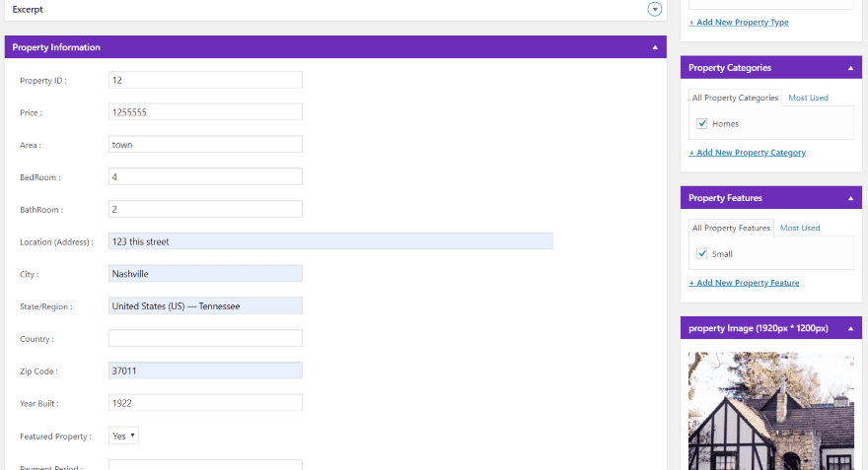Uncheck the Homes category checkbox
The image size is (868, 470).
click(x=702, y=123)
